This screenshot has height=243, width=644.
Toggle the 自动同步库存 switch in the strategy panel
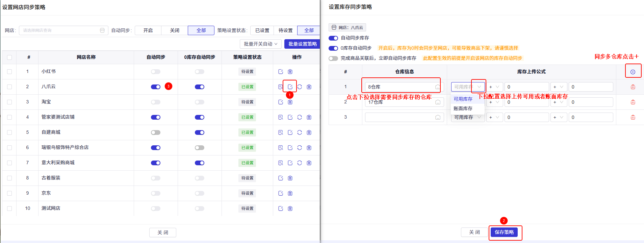(333, 38)
